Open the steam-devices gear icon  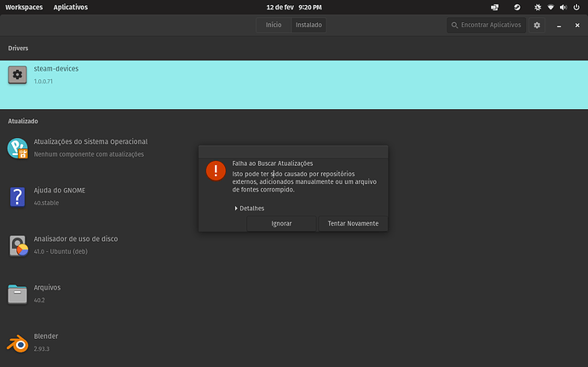(x=18, y=75)
